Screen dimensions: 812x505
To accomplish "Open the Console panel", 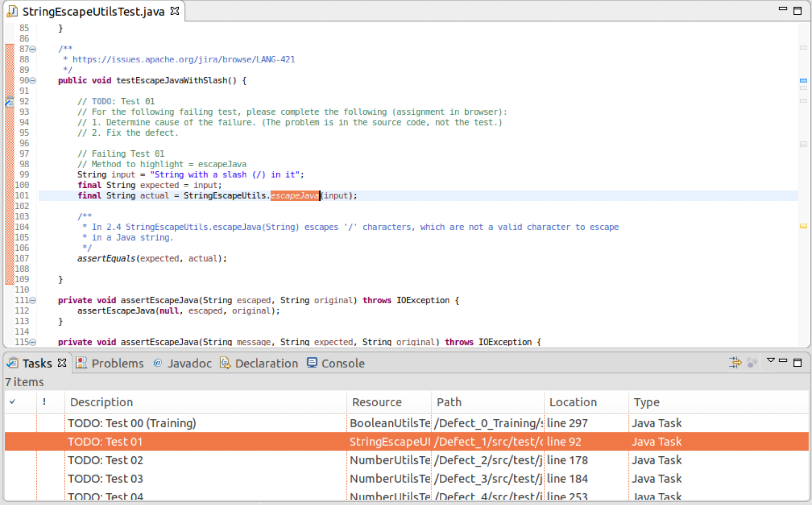I will pyautogui.click(x=343, y=362).
